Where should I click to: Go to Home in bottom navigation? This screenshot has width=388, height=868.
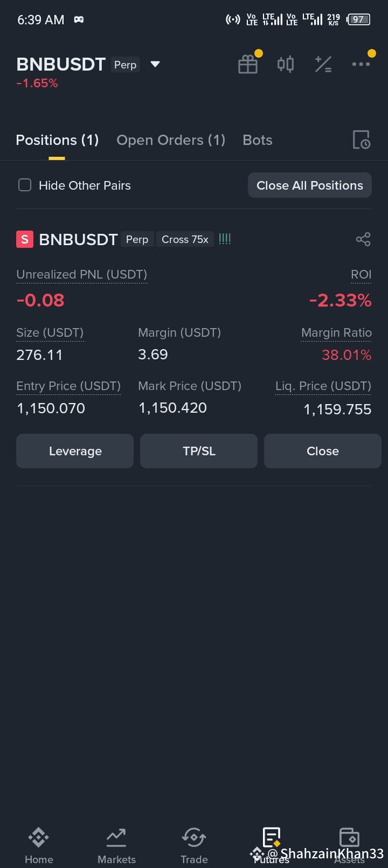click(x=39, y=846)
